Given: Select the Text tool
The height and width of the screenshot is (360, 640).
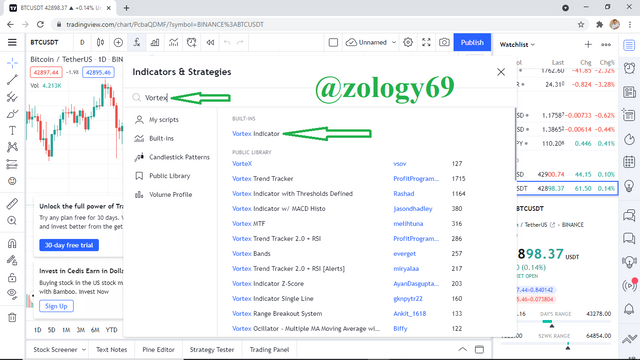Looking at the screenshot, I should coord(12,131).
